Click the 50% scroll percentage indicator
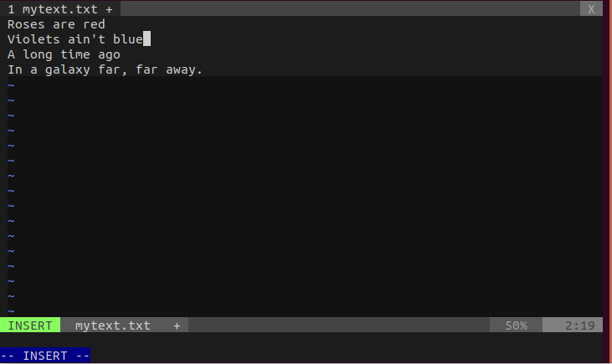612x364 pixels. (514, 326)
